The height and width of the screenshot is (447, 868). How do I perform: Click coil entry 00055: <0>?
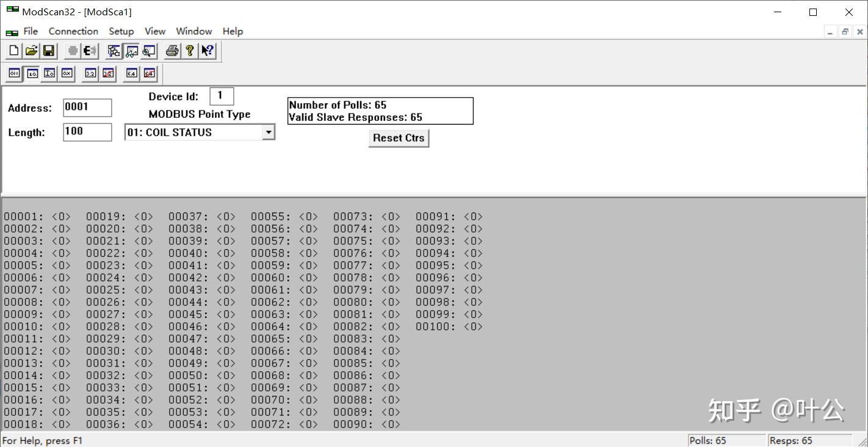coord(284,217)
